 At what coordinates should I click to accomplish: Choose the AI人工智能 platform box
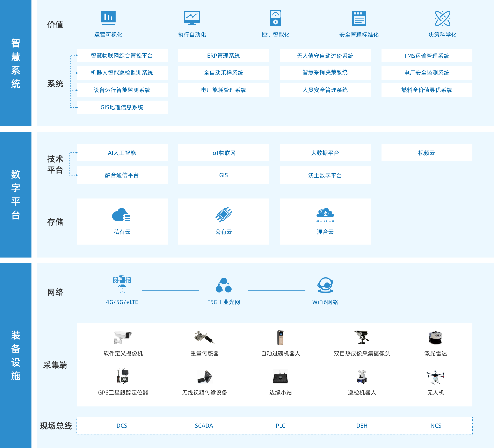point(122,153)
